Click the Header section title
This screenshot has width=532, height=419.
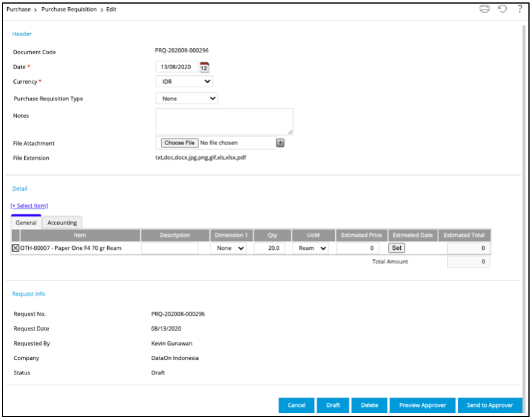coord(22,34)
